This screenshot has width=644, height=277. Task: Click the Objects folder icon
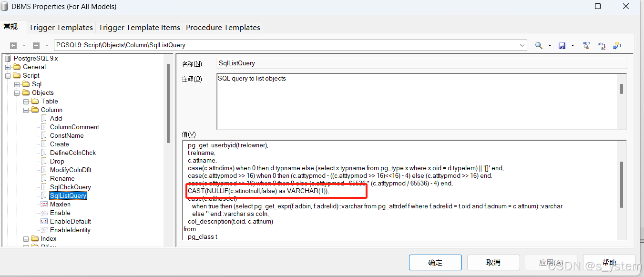26,92
